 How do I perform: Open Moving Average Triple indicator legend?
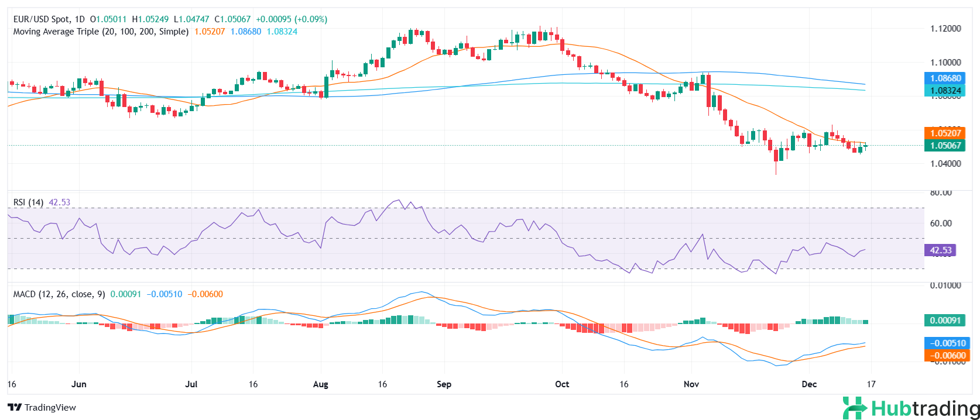tap(101, 32)
